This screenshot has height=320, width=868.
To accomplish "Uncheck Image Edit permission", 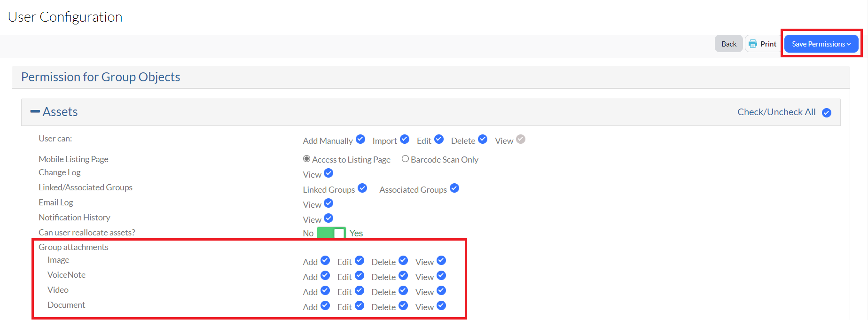I will pos(360,260).
